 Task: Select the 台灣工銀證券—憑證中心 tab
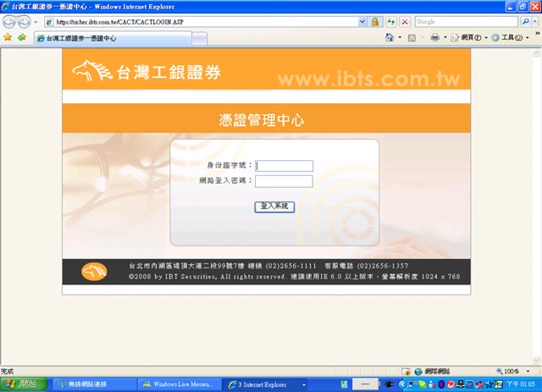click(113, 38)
